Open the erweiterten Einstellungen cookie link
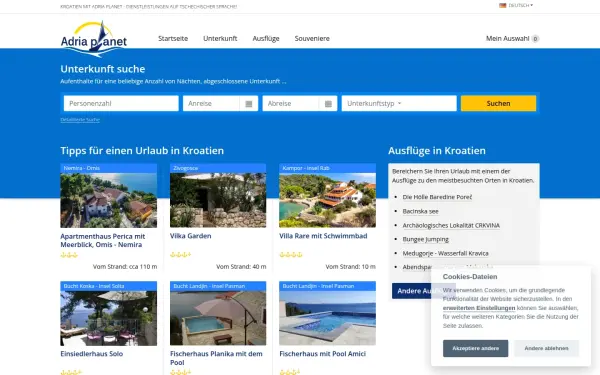 479,308
